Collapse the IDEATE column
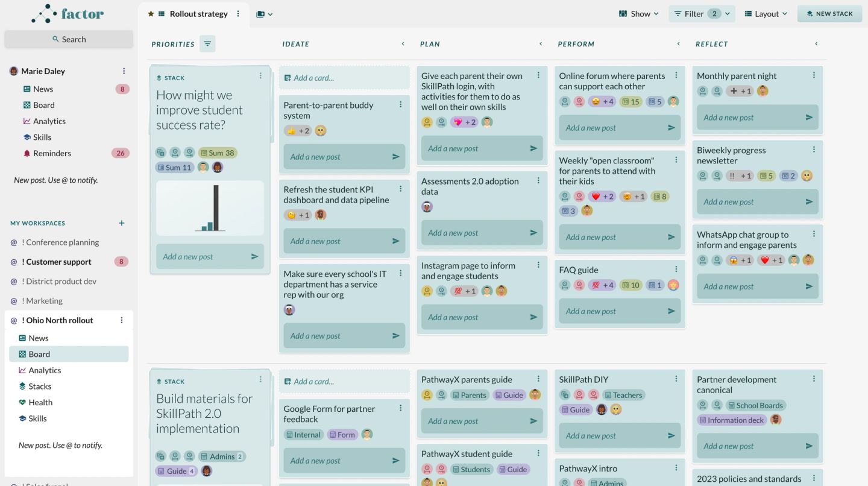This screenshot has width=868, height=486. click(x=403, y=44)
